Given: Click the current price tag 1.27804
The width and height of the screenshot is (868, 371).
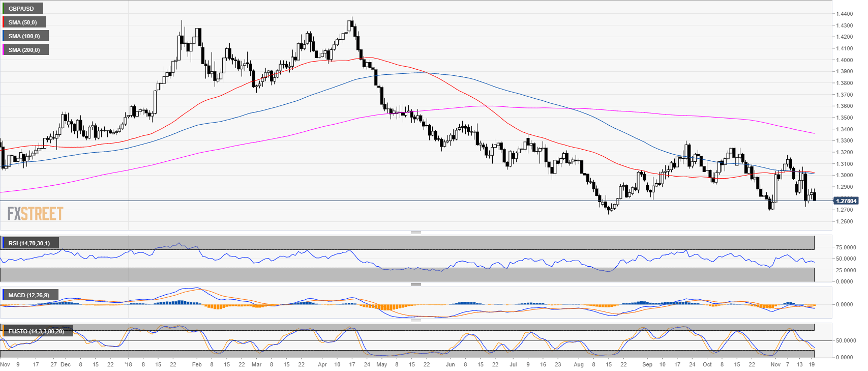Looking at the screenshot, I should (846, 201).
